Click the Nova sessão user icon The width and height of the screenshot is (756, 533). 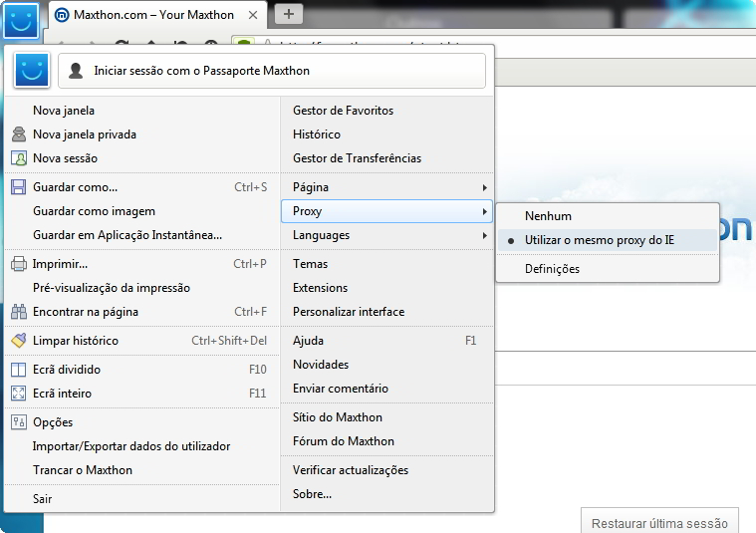coord(19,158)
